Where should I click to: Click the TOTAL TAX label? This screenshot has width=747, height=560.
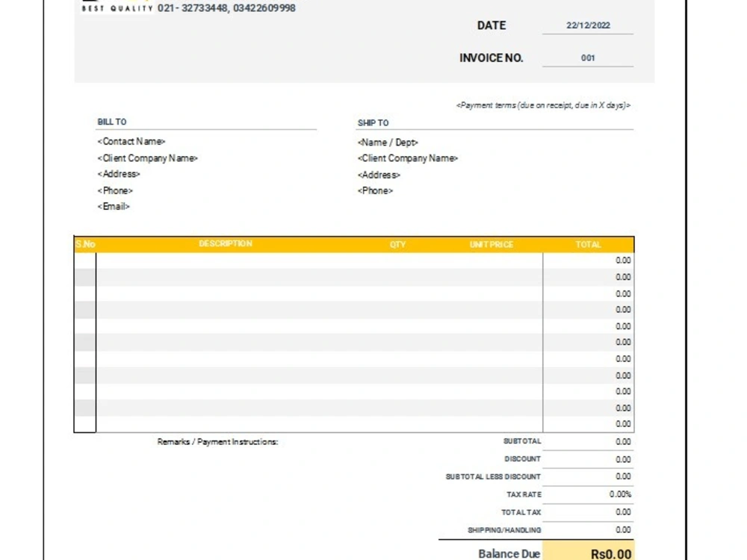pos(521,512)
